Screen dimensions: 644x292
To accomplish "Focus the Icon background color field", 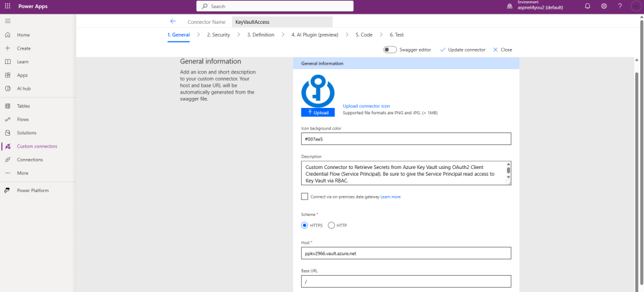I will click(406, 139).
